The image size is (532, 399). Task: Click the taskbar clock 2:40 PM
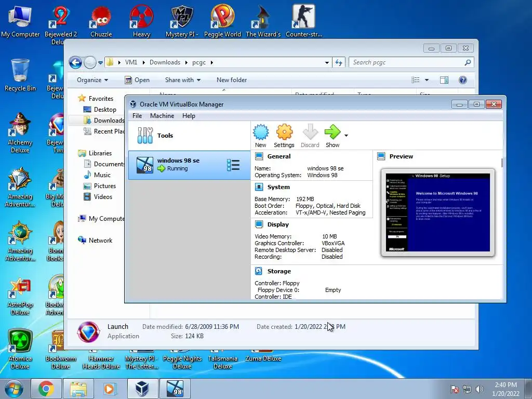pos(506,389)
